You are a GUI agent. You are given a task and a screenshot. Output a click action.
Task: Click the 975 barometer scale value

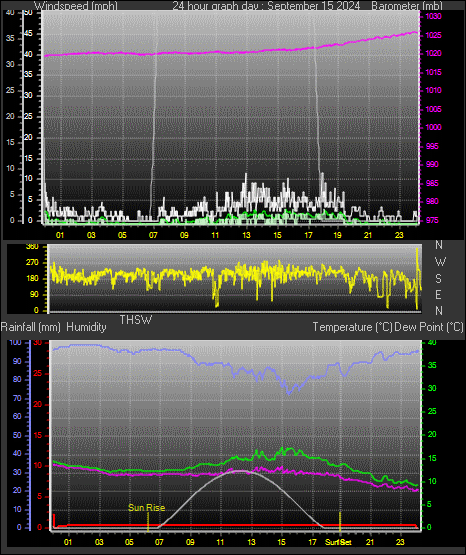tap(433, 220)
